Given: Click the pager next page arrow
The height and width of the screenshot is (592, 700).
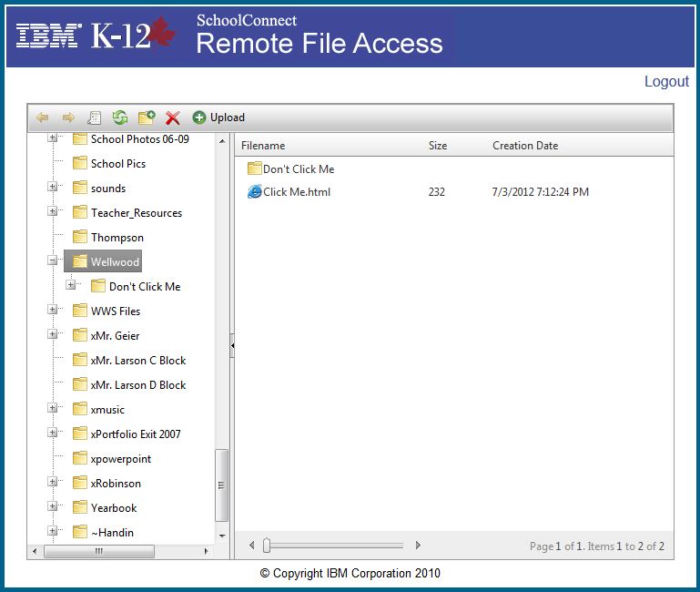Looking at the screenshot, I should coord(418,545).
